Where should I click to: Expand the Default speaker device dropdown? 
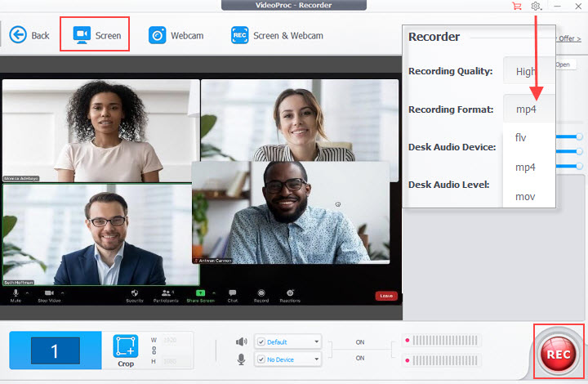(x=317, y=342)
